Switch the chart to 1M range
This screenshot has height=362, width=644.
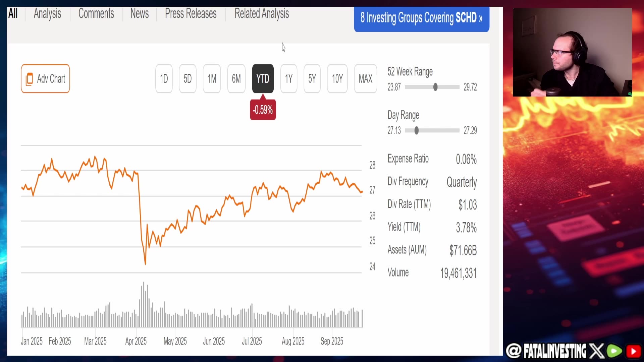(212, 79)
